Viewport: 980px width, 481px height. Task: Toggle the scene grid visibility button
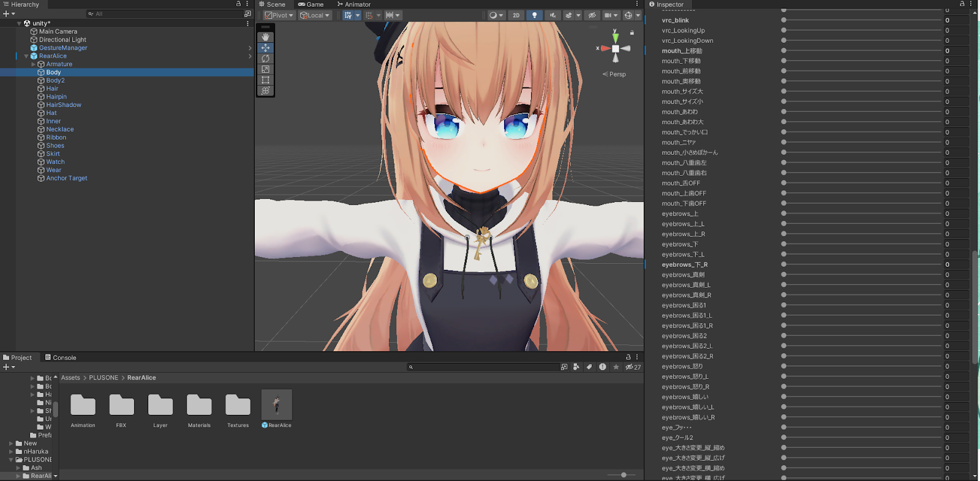click(x=348, y=15)
